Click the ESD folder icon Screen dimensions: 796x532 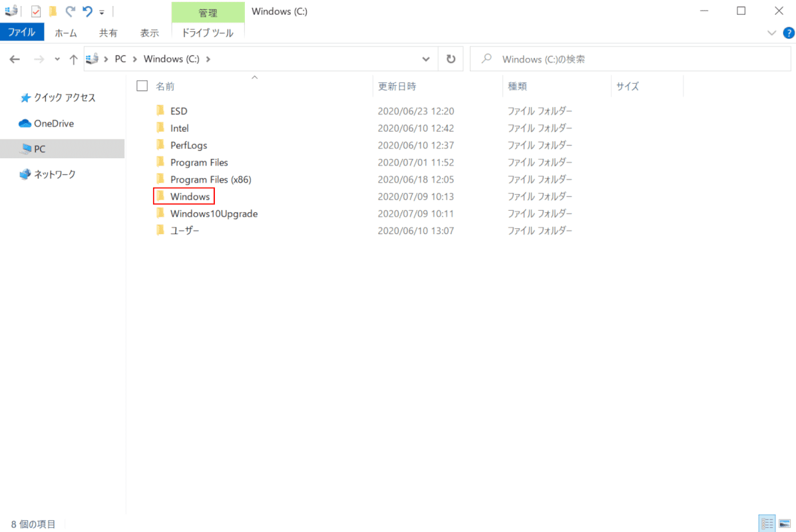[160, 110]
